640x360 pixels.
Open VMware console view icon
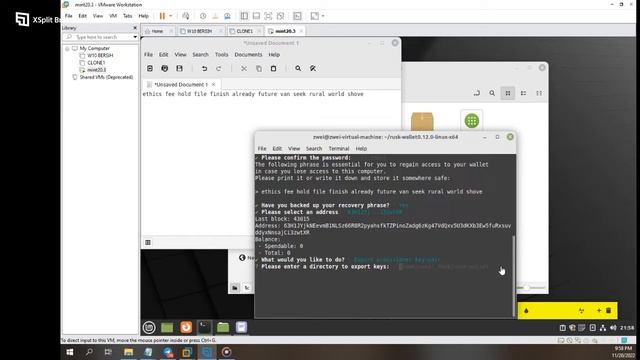click(298, 16)
